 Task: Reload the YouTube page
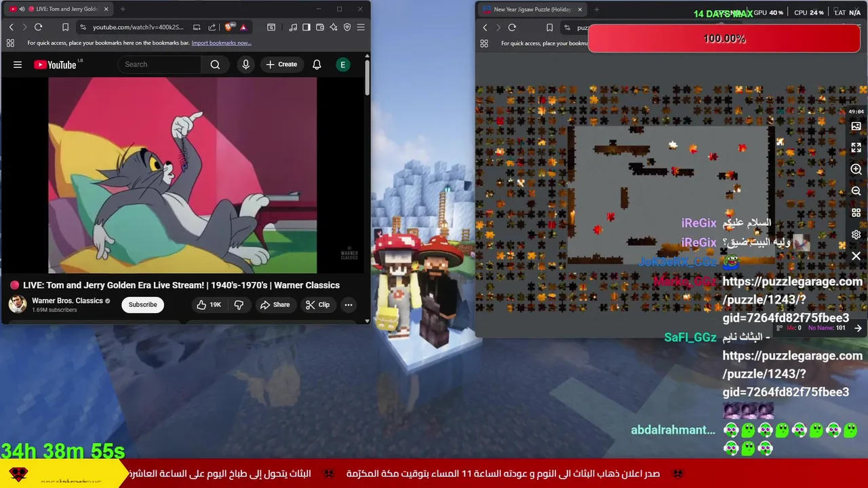[39, 27]
